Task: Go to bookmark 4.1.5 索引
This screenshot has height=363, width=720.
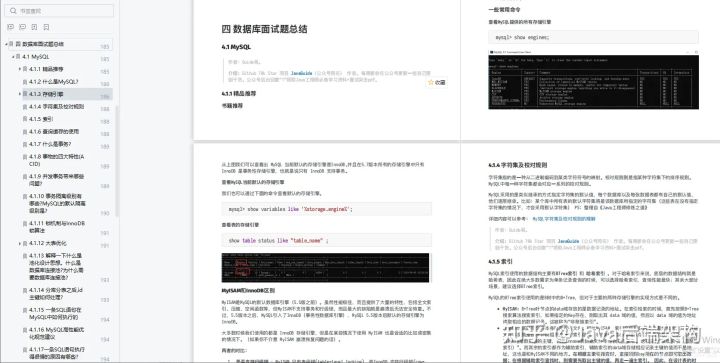Action: [x=41, y=119]
